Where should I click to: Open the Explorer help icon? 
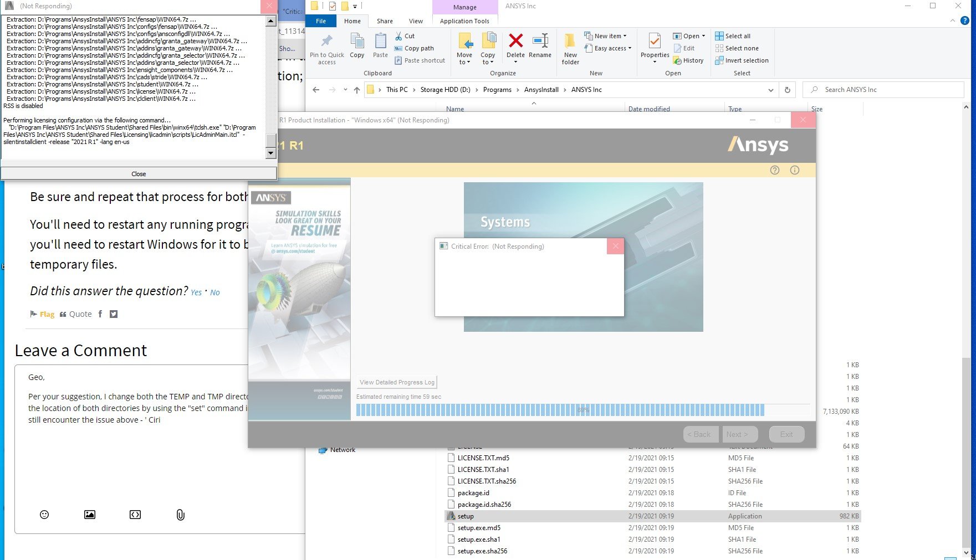pyautogui.click(x=965, y=20)
